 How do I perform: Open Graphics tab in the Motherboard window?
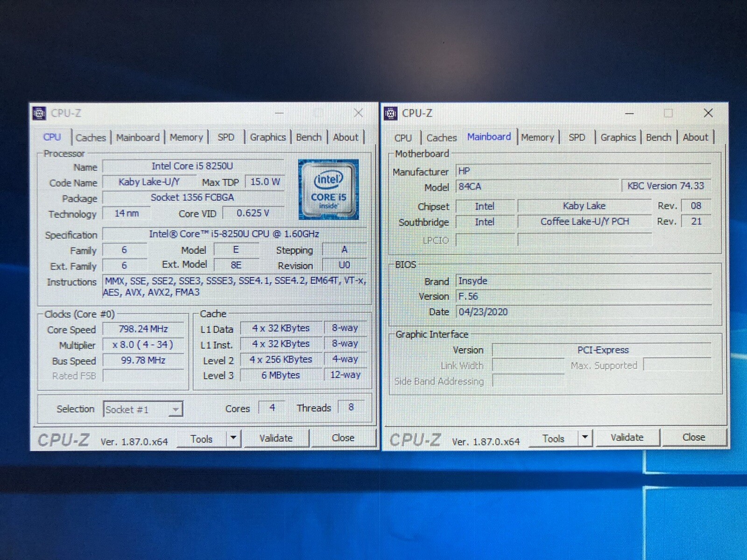click(x=618, y=138)
